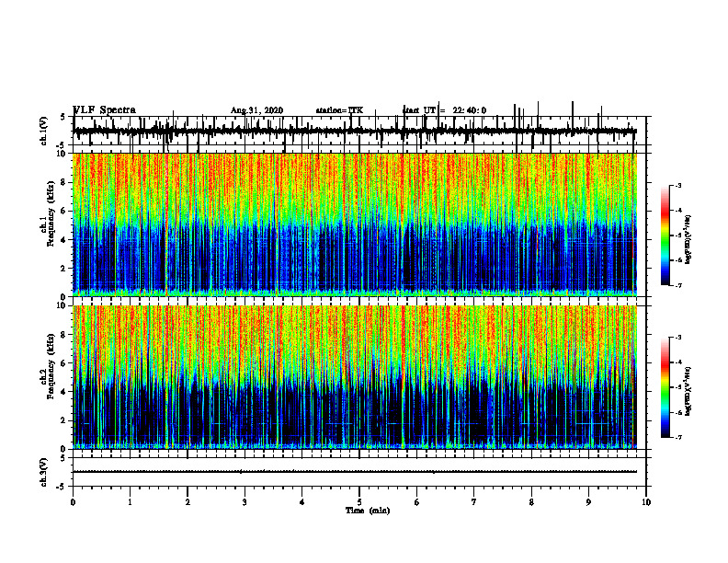The height and width of the screenshot is (563, 728).
Task: Click the ch.1 spectrogram color bar
Action: coord(665,236)
